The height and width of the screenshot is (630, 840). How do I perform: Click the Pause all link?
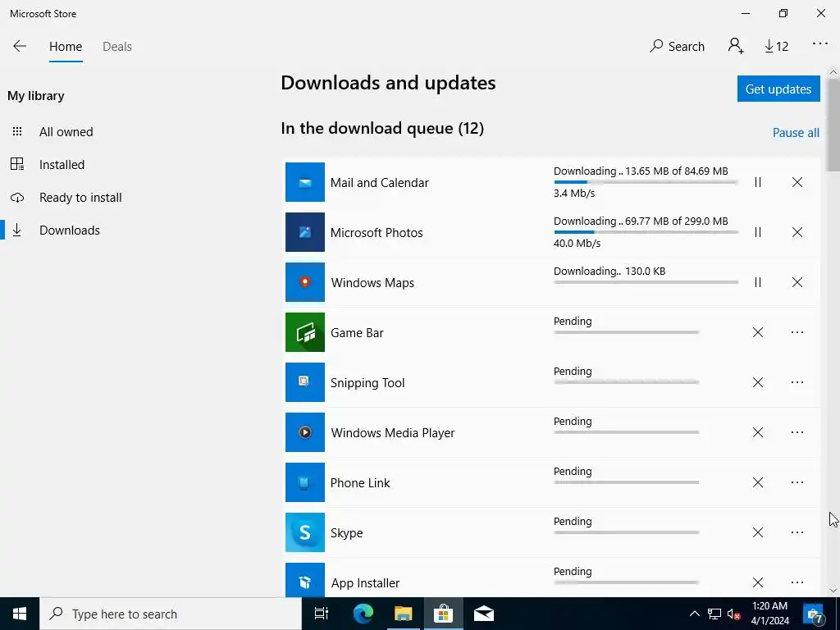(796, 133)
